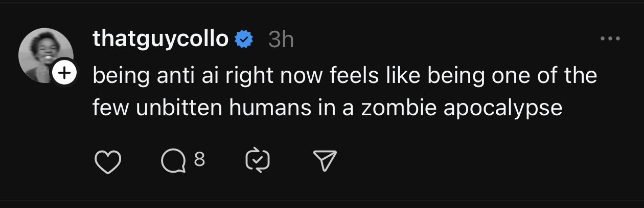Click the blue verified checkmark badge
644x208 pixels.
coord(244,39)
